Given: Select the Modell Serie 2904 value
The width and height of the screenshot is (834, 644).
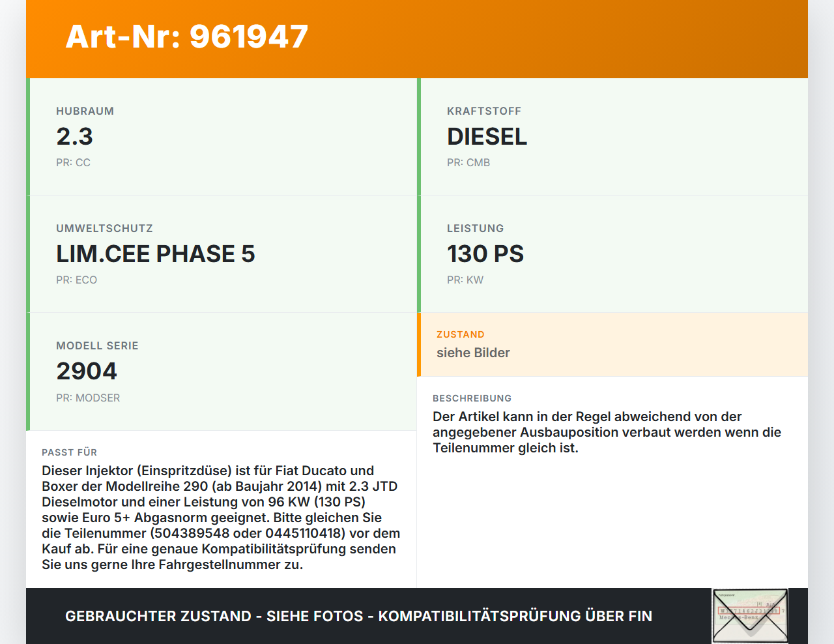Looking at the screenshot, I should point(87,372).
